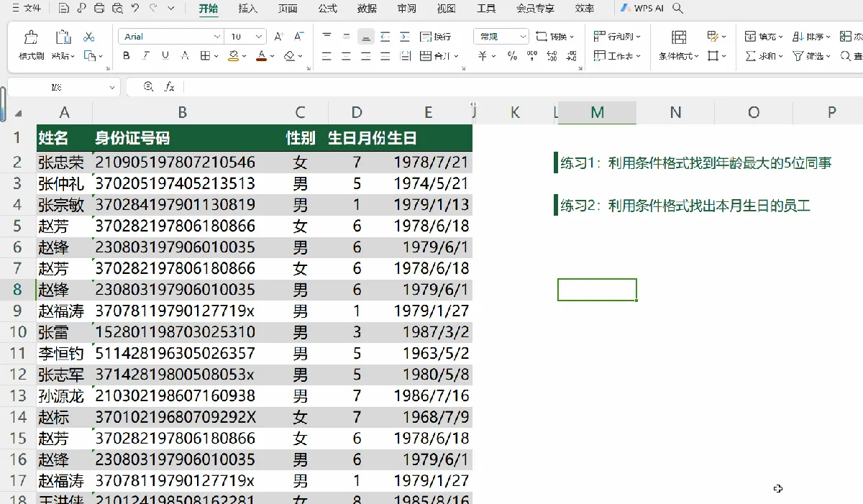Image resolution: width=863 pixels, height=504 pixels.
Task: Click the Undo arrow
Action: click(x=135, y=9)
